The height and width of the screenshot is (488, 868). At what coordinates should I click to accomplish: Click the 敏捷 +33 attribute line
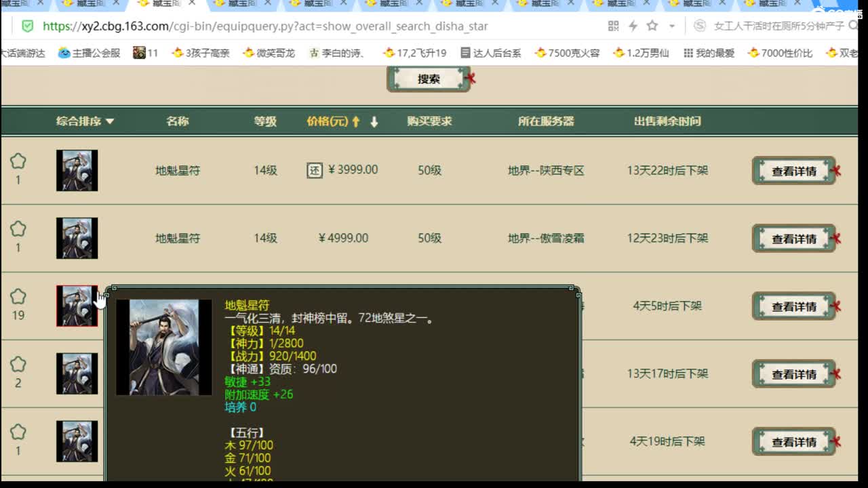tap(248, 382)
